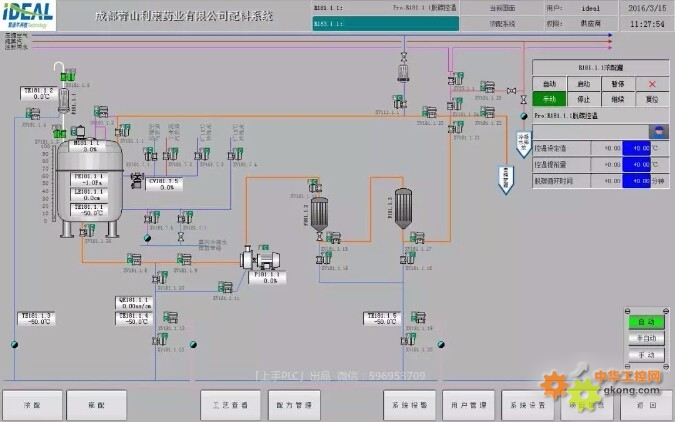
Task: Click the 暂停 pause button
Action: [618, 84]
